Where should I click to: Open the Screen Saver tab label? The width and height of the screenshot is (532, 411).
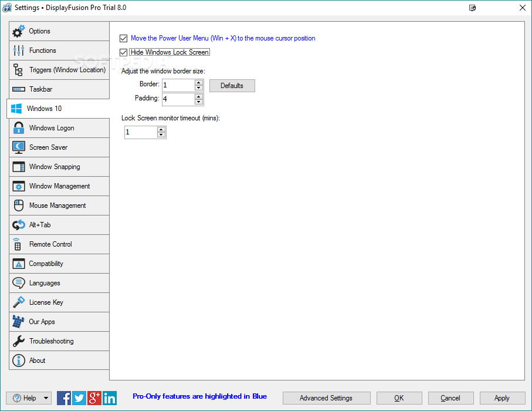point(48,147)
